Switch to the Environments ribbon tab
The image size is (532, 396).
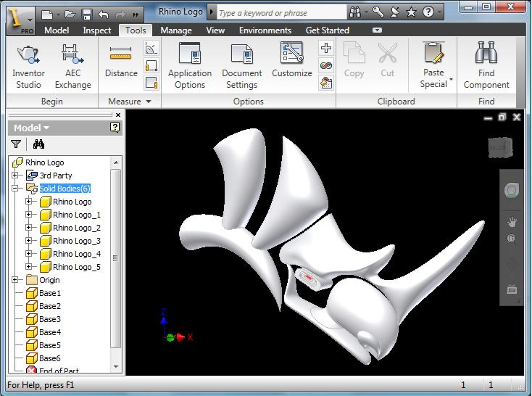pos(265,30)
